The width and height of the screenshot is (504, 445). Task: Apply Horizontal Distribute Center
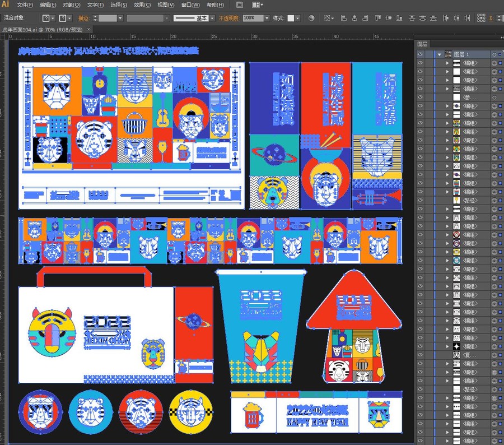(x=456, y=18)
